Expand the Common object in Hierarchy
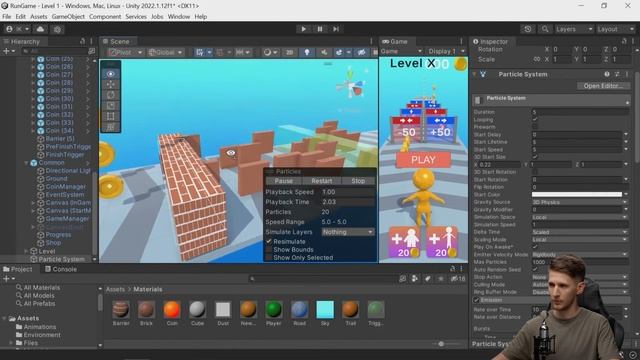The width and height of the screenshot is (640, 360). [26, 162]
